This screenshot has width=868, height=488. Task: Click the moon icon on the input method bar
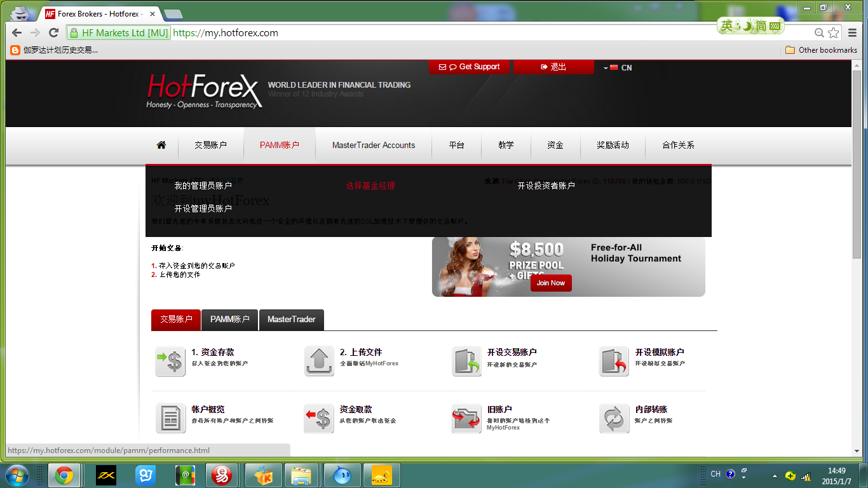pyautogui.click(x=747, y=26)
